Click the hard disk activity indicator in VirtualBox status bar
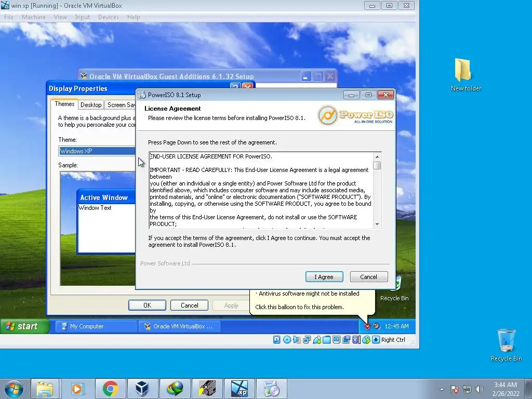532x399 pixels. click(x=277, y=340)
